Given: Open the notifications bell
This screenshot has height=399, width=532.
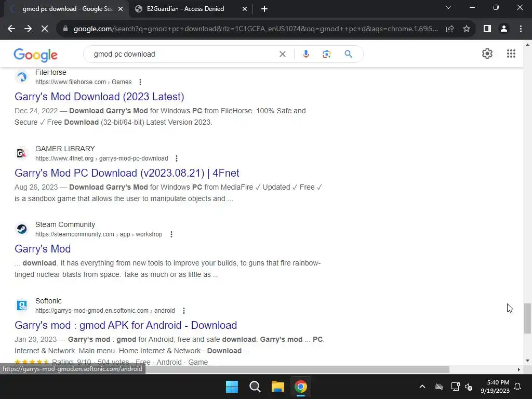Looking at the screenshot, I should [x=518, y=387].
